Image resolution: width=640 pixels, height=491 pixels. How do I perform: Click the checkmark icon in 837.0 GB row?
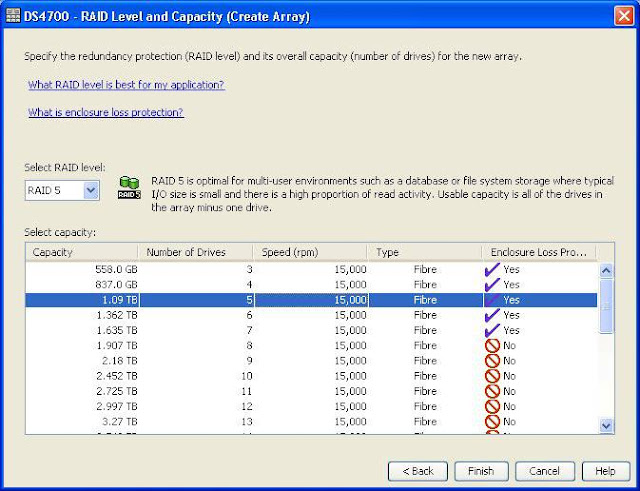click(x=492, y=284)
